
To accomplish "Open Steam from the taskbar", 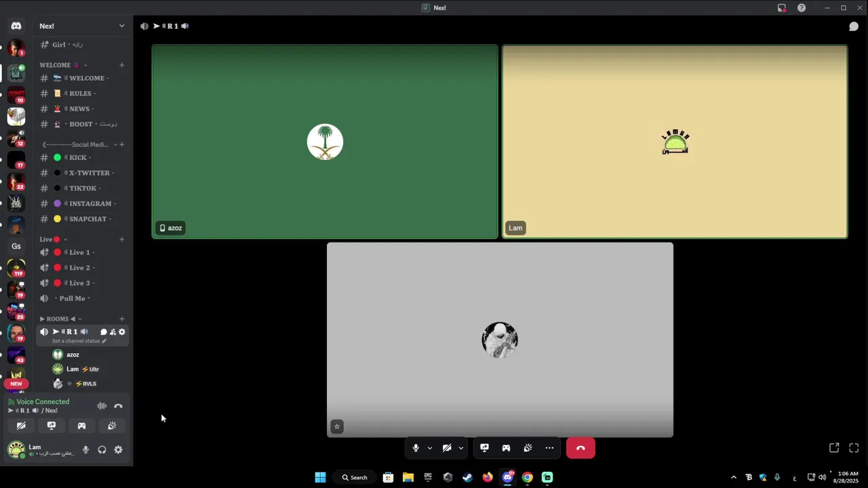I will click(x=467, y=477).
